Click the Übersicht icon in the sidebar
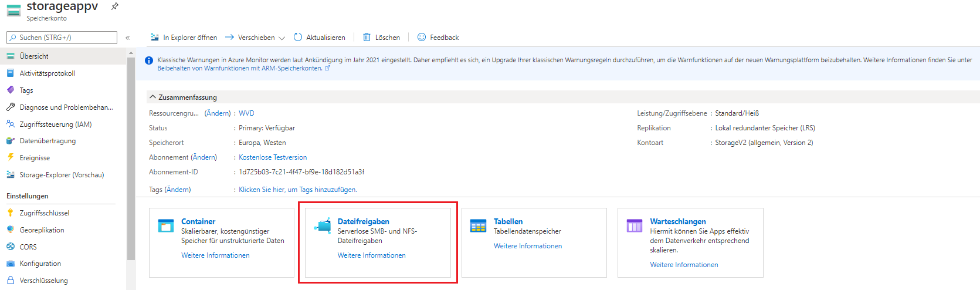 point(11,56)
